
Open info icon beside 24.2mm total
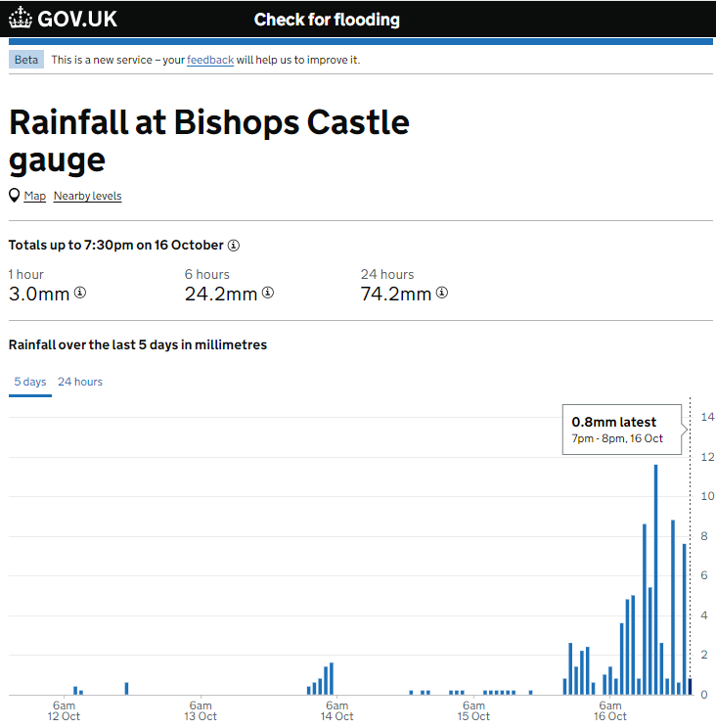click(268, 293)
